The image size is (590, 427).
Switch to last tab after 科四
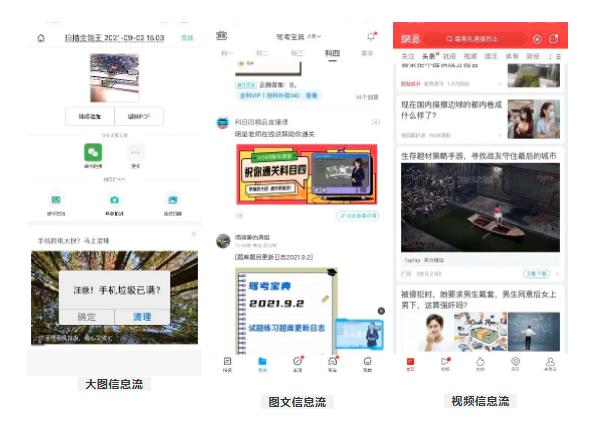click(x=367, y=53)
